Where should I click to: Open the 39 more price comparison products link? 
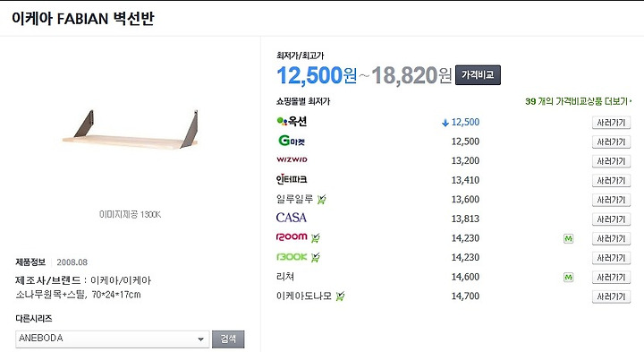pos(579,101)
